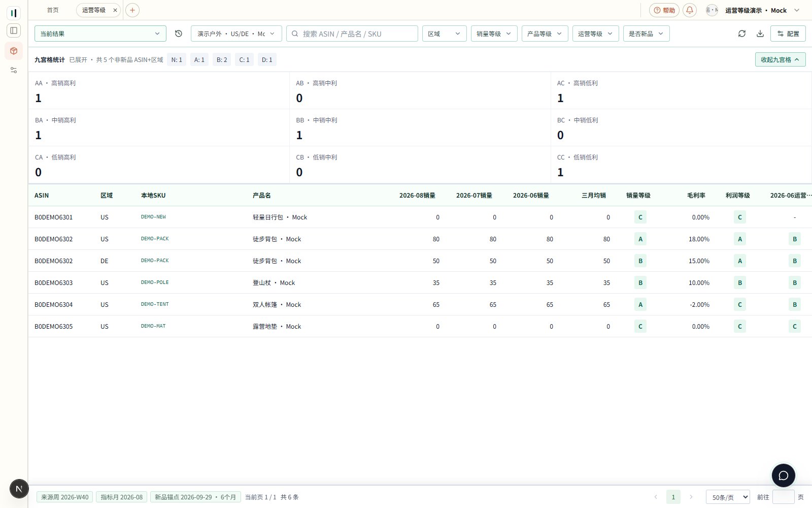The width and height of the screenshot is (812, 508).
Task: Click the 三月均销 column header
Action: coord(594,195)
